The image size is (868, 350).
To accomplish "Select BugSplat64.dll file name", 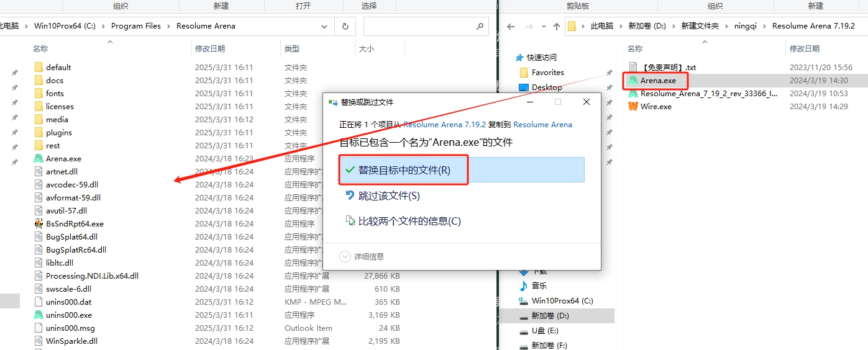I will pos(71,236).
